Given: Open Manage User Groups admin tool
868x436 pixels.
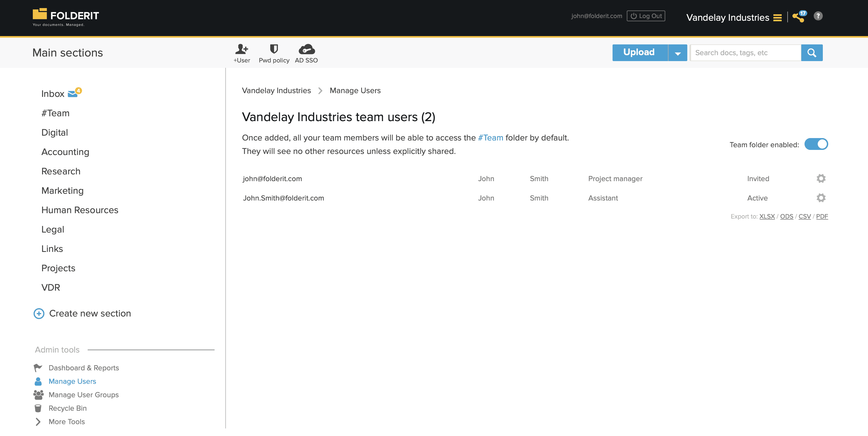Looking at the screenshot, I should click(84, 395).
